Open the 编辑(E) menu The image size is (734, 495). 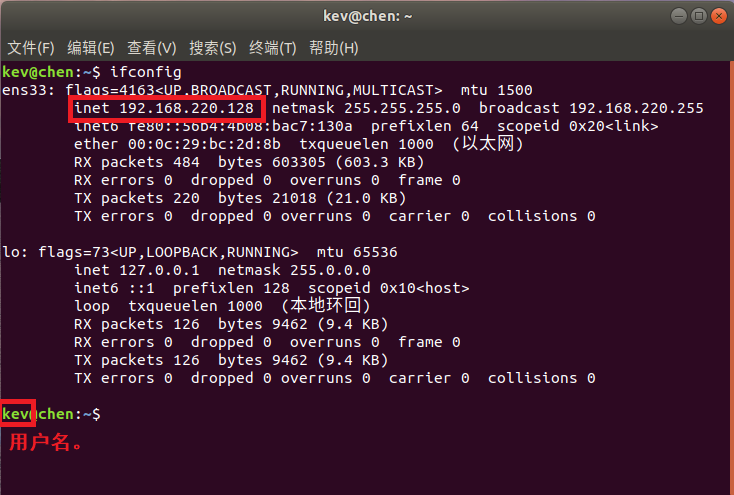pyautogui.click(x=91, y=48)
